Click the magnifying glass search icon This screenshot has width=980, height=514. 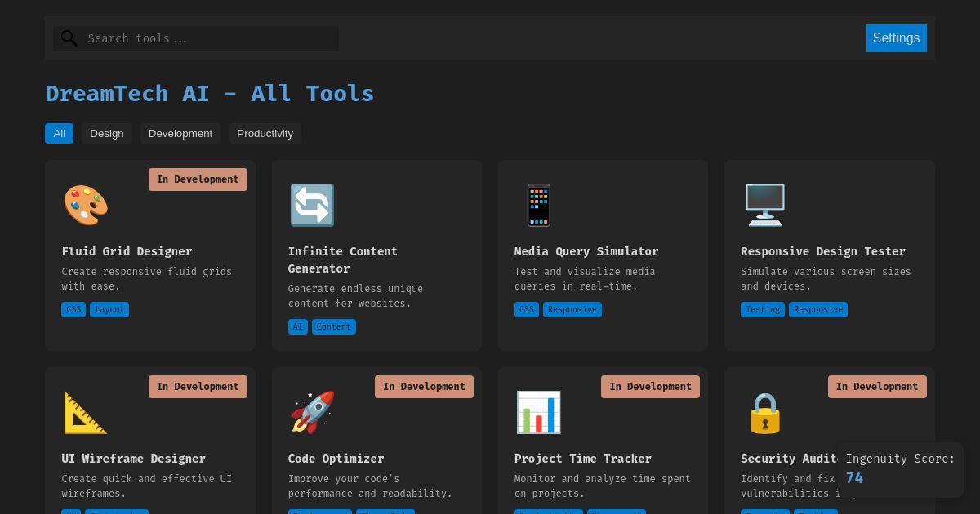tap(69, 38)
